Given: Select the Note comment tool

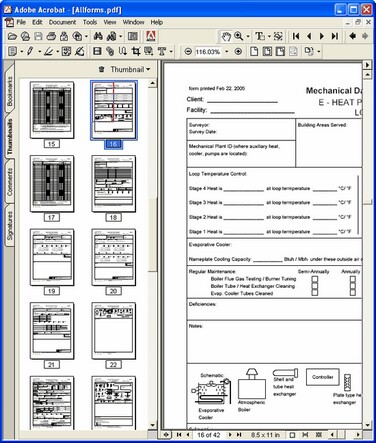Looking at the screenshot, I should click(x=12, y=51).
